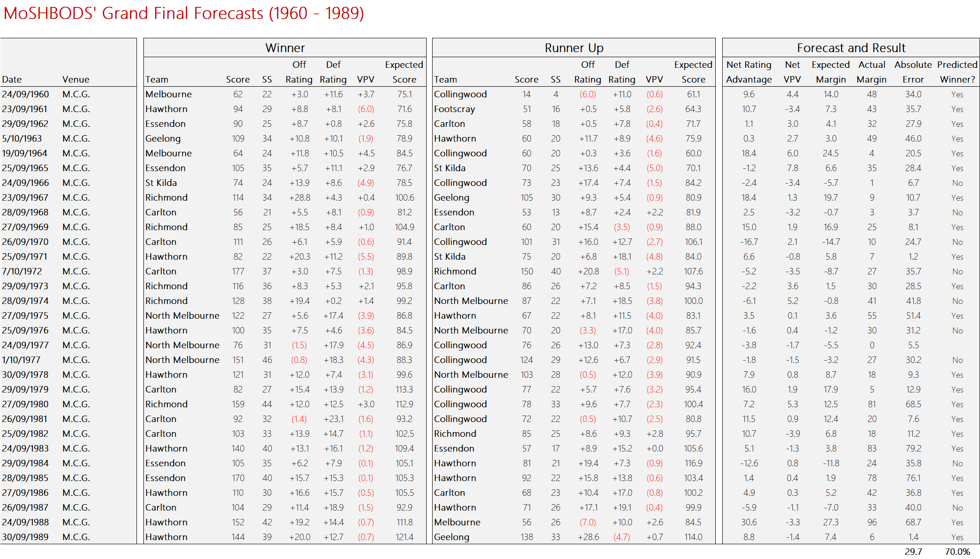This screenshot has height=559, width=980.
Task: Click the 'Net Rating Advantage' column header
Action: [749, 72]
